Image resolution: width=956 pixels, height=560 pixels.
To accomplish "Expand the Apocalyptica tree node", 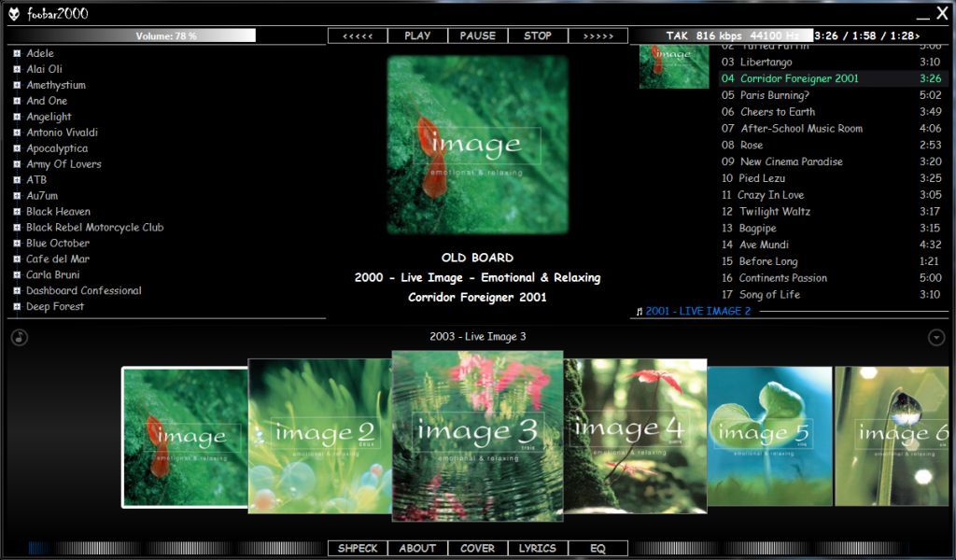I will pyautogui.click(x=17, y=148).
